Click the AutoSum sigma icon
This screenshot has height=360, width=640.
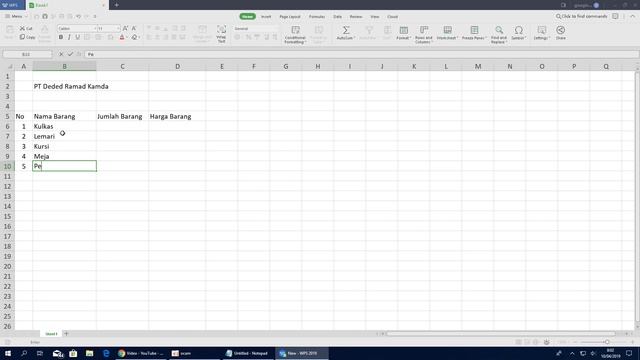click(346, 30)
